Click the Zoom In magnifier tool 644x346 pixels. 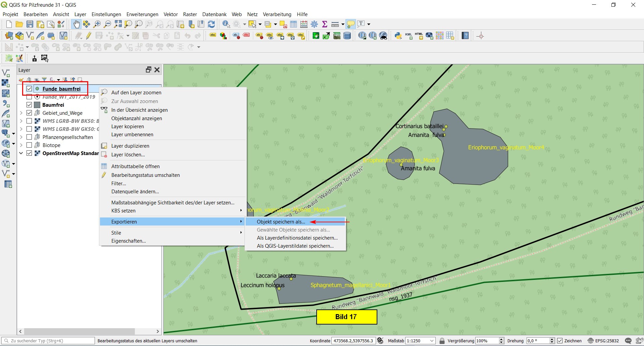[97, 24]
